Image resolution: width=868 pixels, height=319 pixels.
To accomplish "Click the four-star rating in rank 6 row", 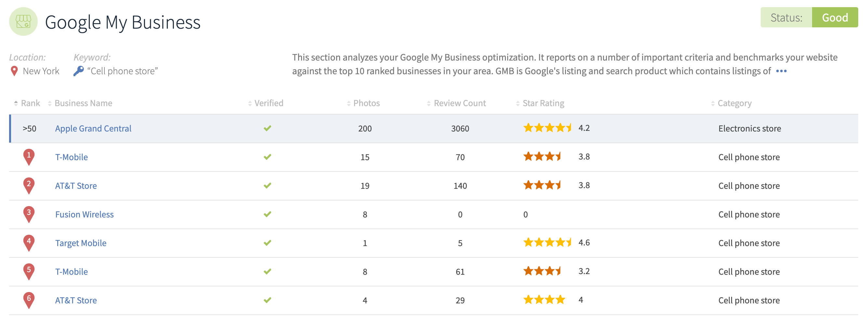I will coord(544,300).
